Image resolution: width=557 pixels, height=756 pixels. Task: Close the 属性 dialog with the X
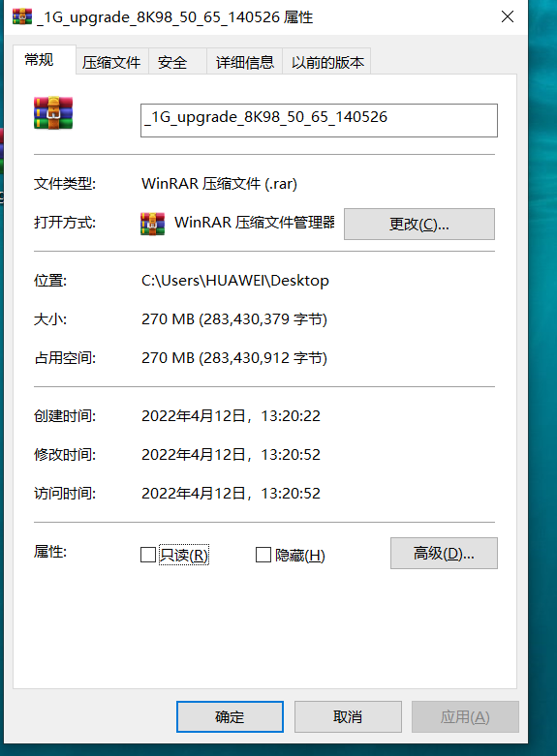508,16
